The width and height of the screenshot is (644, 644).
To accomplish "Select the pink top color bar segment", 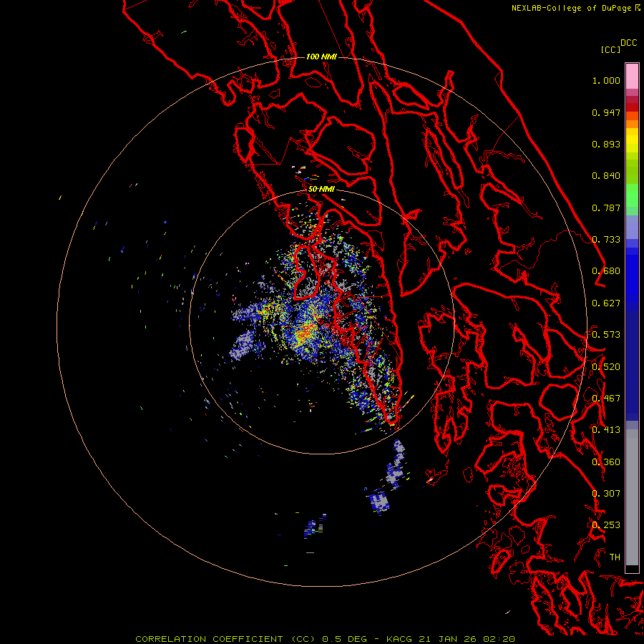I will point(632,77).
